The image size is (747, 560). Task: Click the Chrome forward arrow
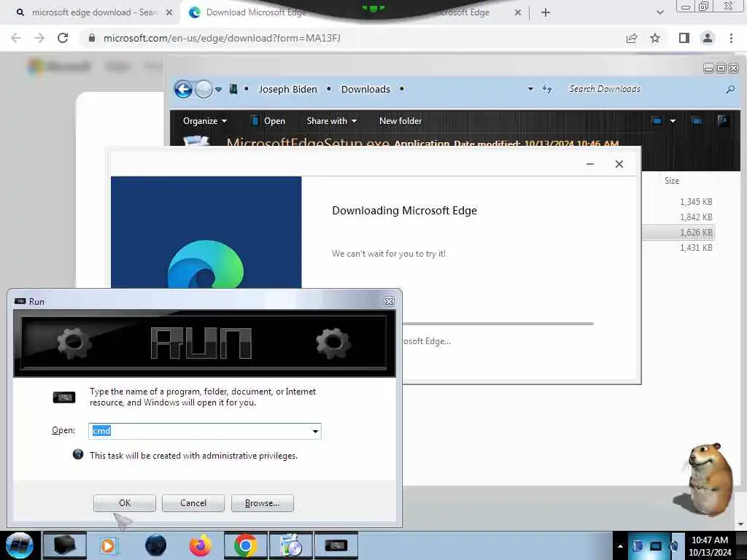coord(39,38)
